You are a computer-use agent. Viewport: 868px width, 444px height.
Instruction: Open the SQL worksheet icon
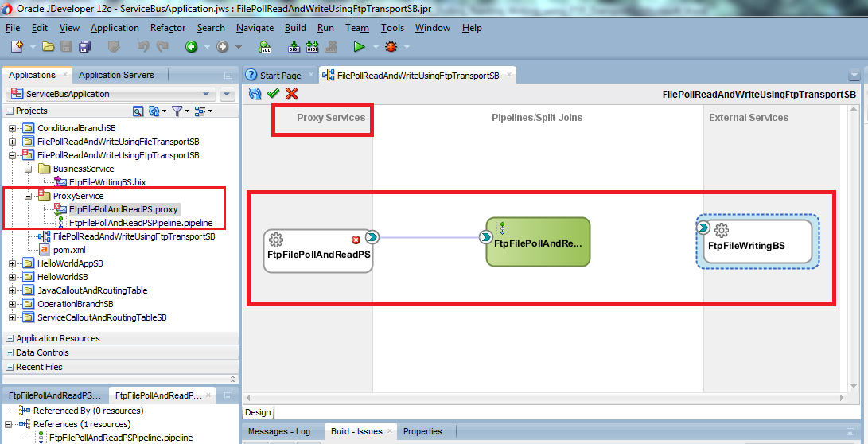265,47
